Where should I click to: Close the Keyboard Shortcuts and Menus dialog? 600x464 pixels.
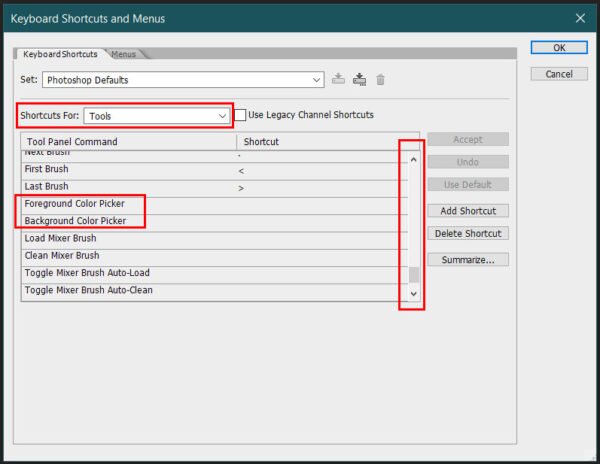coord(580,18)
